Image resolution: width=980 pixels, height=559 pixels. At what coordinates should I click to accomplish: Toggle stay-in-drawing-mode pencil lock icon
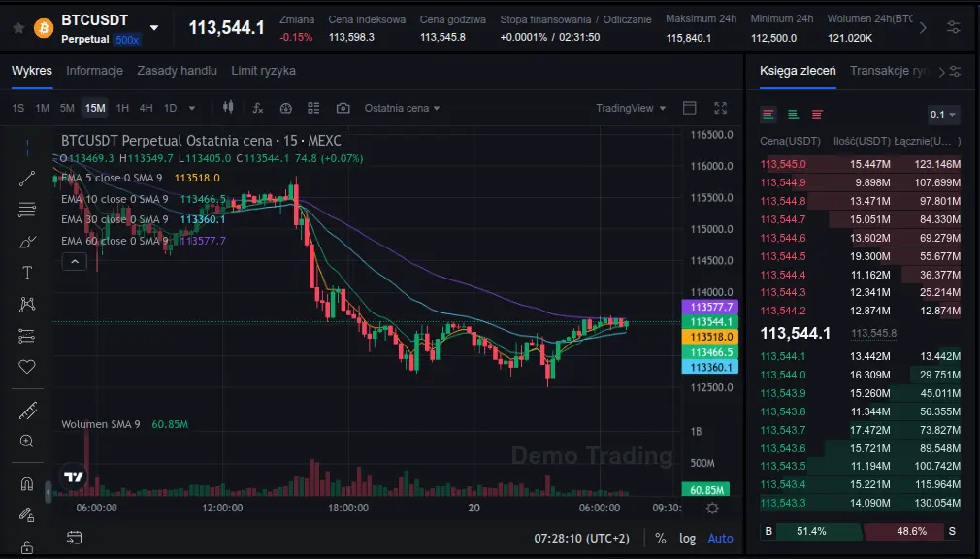[27, 515]
